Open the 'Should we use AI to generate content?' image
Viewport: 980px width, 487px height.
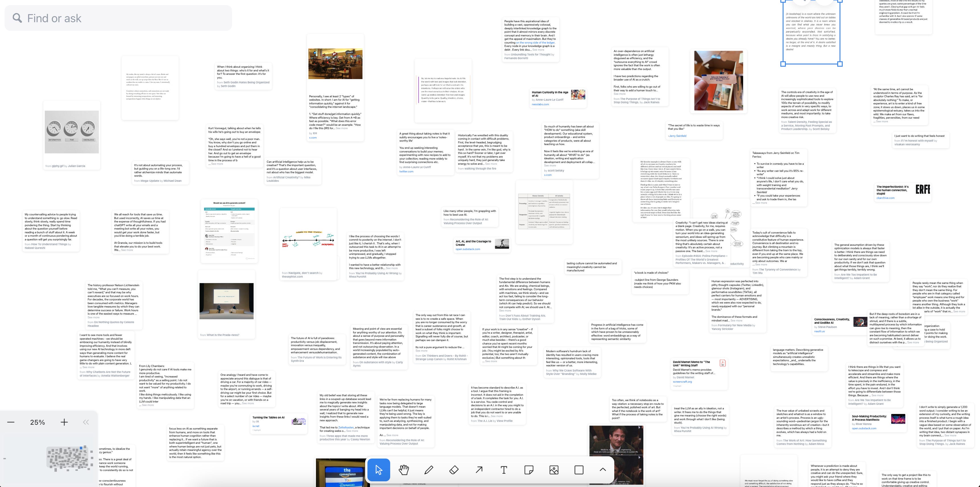pos(230,231)
